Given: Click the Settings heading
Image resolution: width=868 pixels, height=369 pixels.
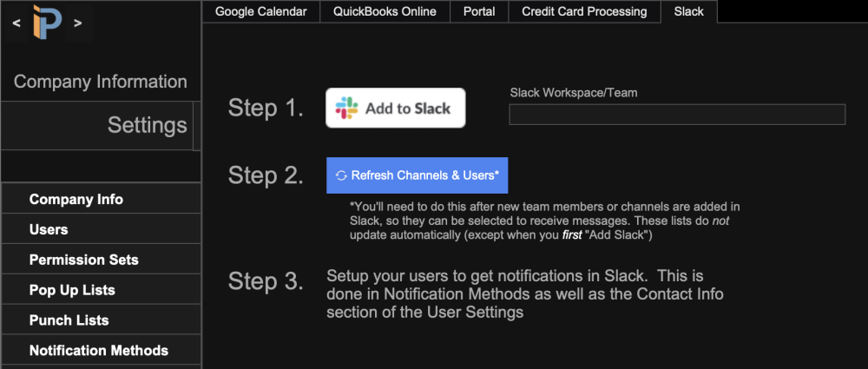Looking at the screenshot, I should [148, 125].
